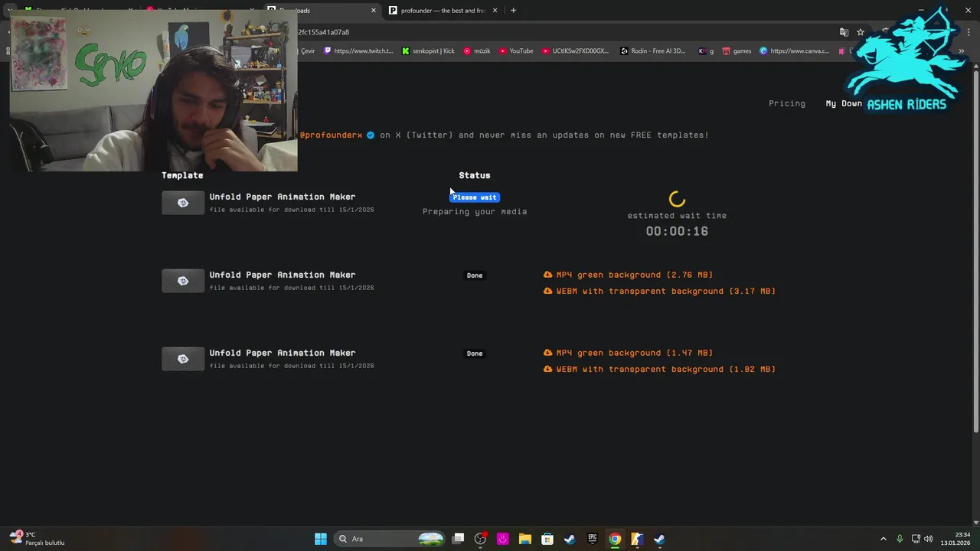Open thumbnail of template in Please wait row
The image size is (980, 551).
point(183,203)
